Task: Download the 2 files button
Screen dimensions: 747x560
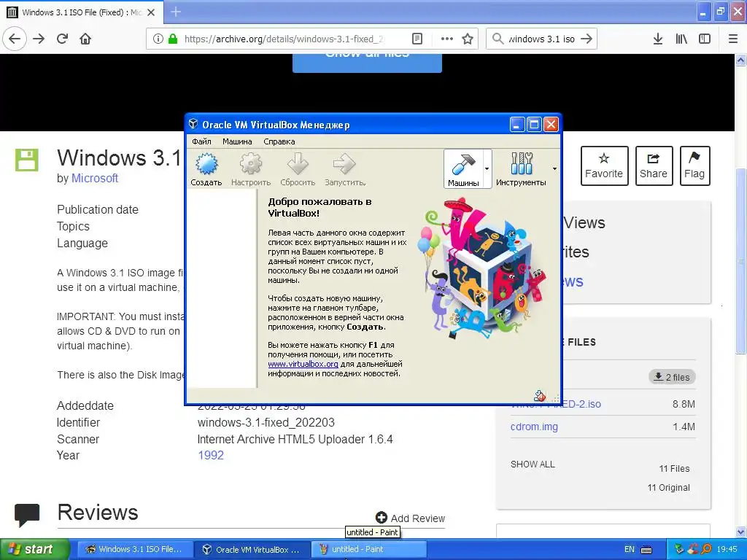Action: coord(672,377)
